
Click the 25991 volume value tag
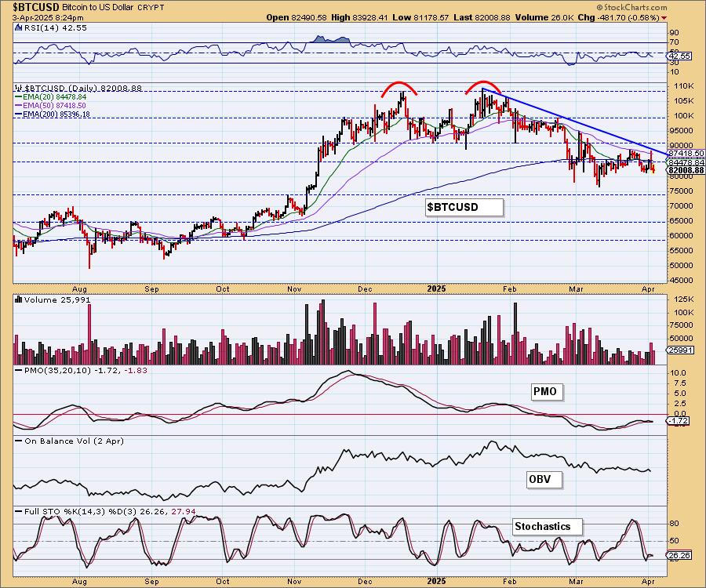pyautogui.click(x=681, y=350)
